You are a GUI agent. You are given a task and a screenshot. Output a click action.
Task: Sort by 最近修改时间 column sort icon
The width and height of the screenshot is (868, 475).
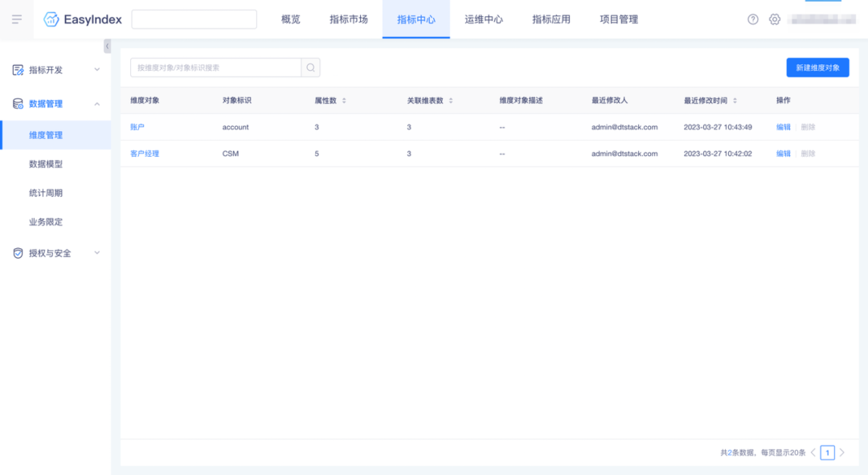[x=735, y=100]
